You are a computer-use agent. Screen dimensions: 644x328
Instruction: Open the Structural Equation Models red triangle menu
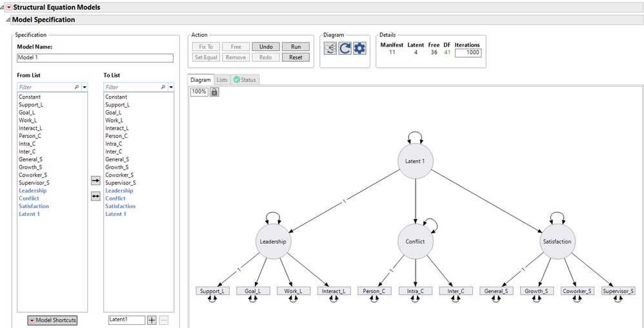(9, 7)
